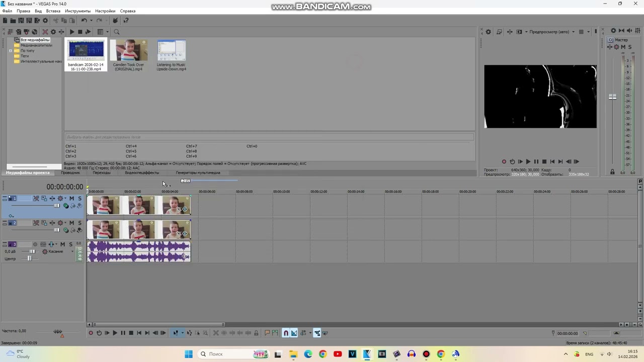Switch to Генераторы мультимедиа tab
Screen dimensions: 644x362
tap(198, 172)
